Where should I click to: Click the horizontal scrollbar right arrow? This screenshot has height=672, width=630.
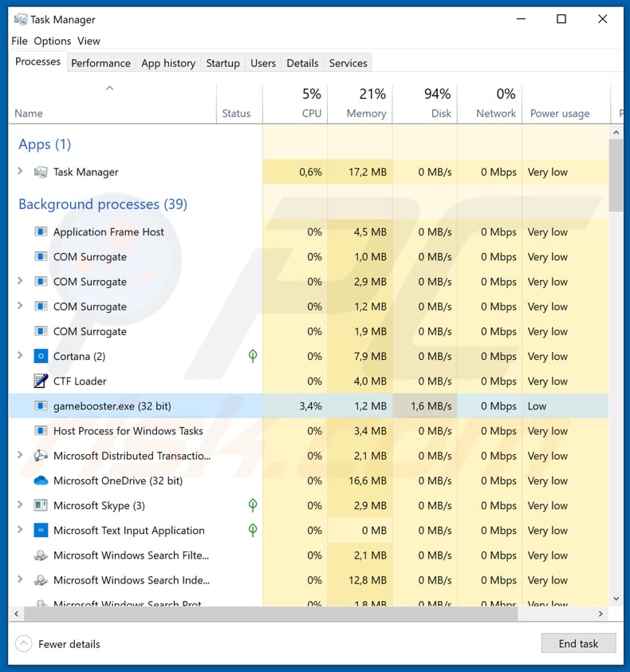600,614
